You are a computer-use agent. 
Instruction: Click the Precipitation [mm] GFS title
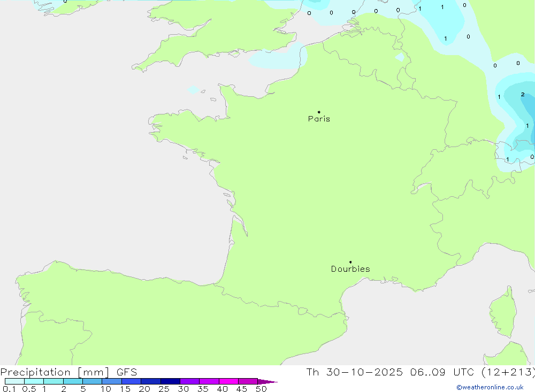click(x=68, y=372)
